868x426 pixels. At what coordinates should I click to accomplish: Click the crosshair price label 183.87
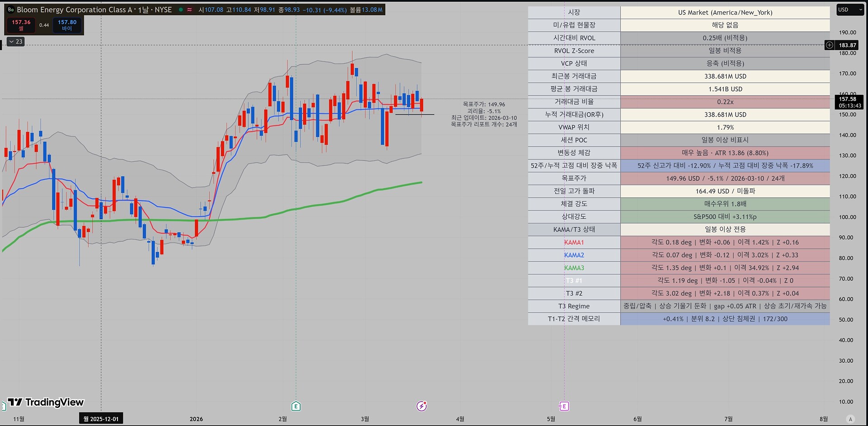[x=848, y=45]
